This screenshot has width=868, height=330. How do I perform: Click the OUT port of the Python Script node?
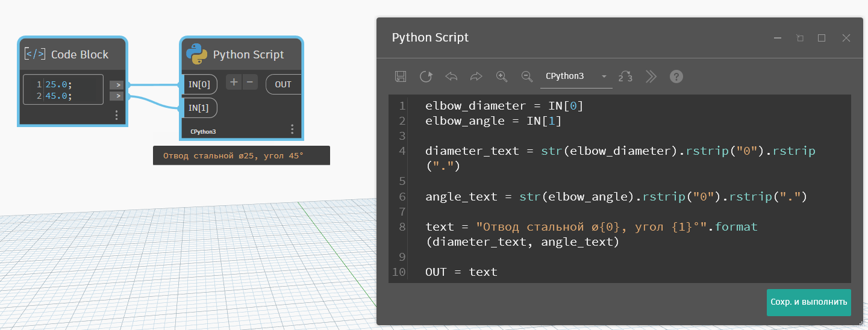(x=283, y=84)
